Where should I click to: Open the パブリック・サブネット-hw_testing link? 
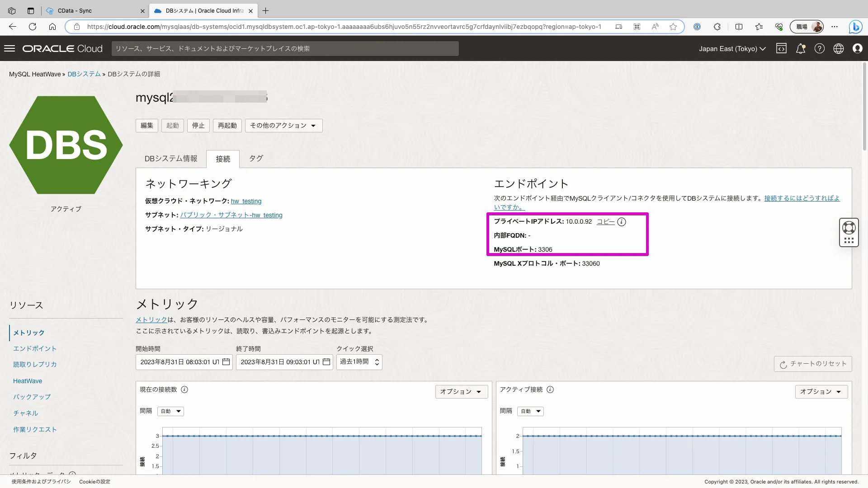click(x=230, y=215)
